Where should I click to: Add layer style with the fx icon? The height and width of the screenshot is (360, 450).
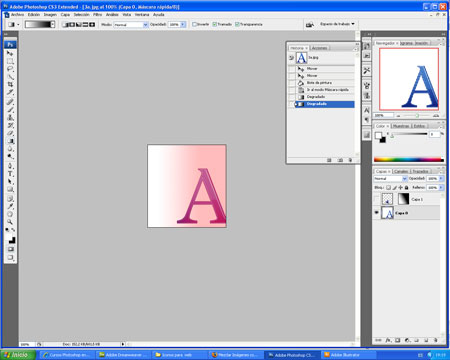pyautogui.click(x=388, y=340)
